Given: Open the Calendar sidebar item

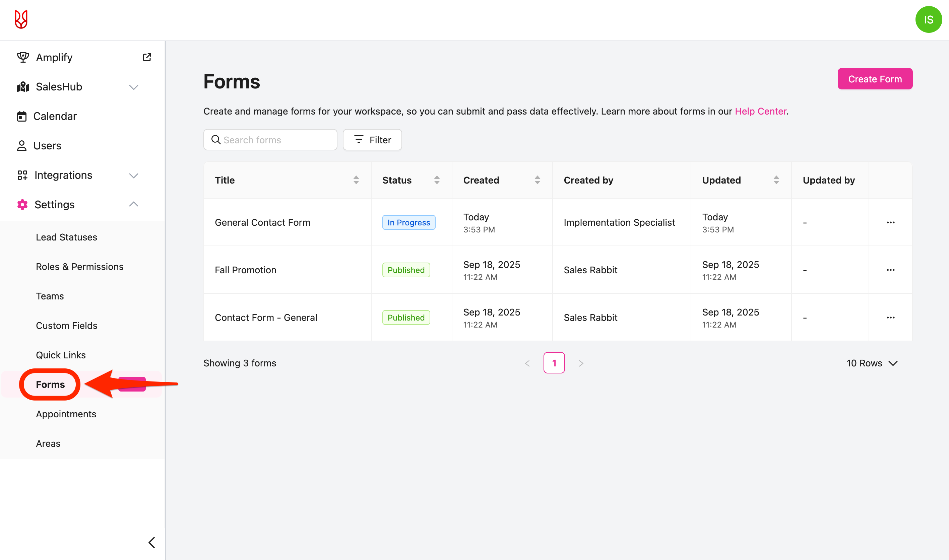Looking at the screenshot, I should (55, 116).
